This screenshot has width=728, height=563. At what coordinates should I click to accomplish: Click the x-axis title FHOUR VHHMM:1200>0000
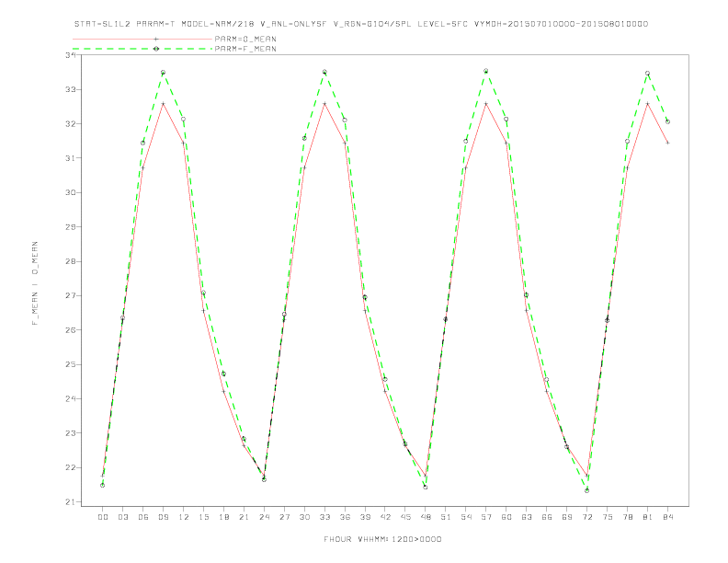pos(382,539)
